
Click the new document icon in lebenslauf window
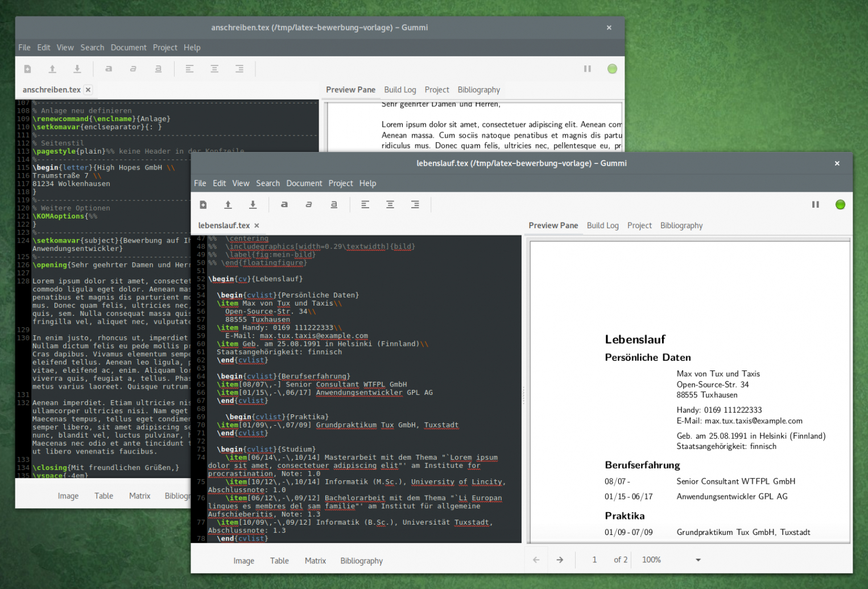click(x=203, y=205)
